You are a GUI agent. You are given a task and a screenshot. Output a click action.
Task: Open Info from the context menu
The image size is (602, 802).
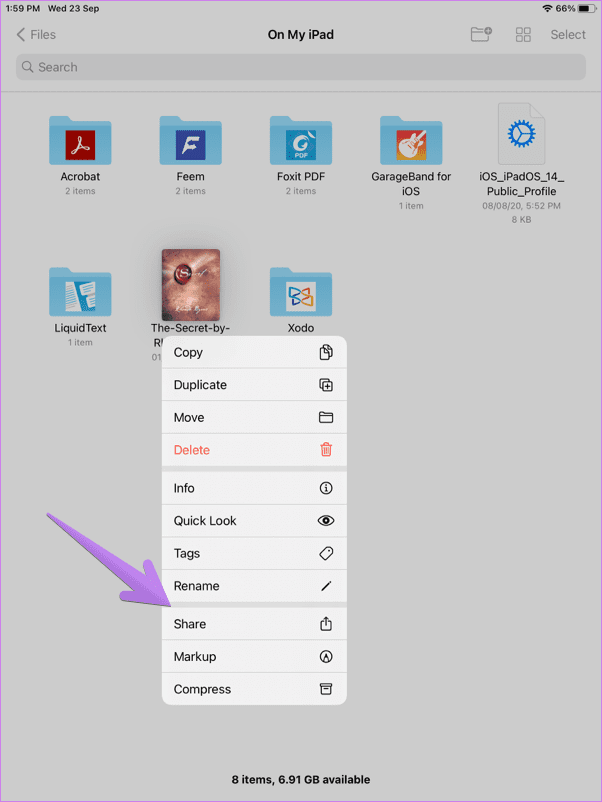[254, 488]
